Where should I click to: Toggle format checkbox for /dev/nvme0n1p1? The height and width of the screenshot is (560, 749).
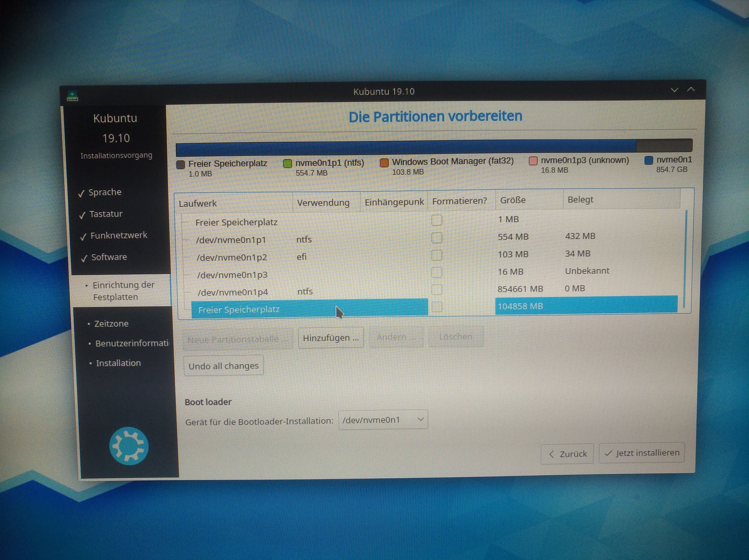pos(437,238)
